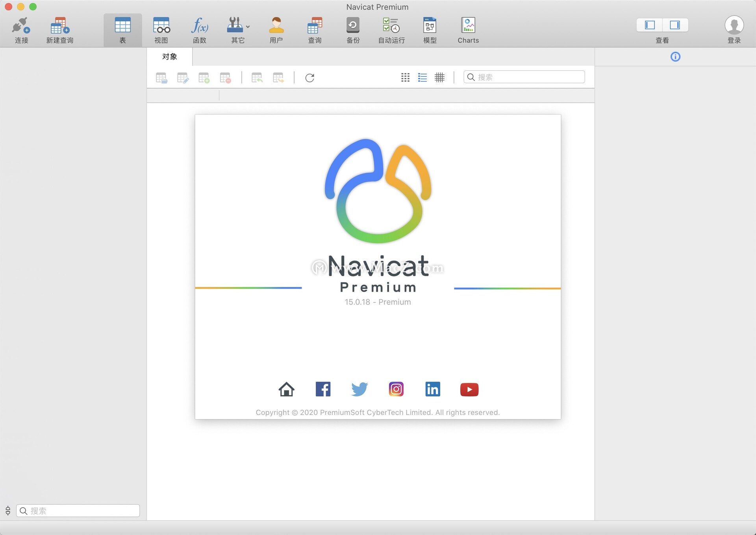This screenshot has height=535, width=756.
Task: Click the 刷新 (Refresh) circular arrow button
Action: [x=309, y=78]
